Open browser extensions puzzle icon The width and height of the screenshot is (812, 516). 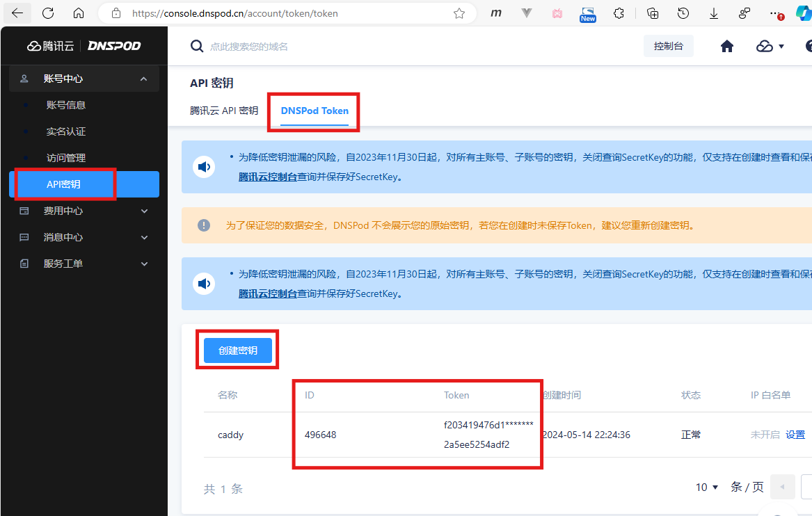click(x=619, y=13)
